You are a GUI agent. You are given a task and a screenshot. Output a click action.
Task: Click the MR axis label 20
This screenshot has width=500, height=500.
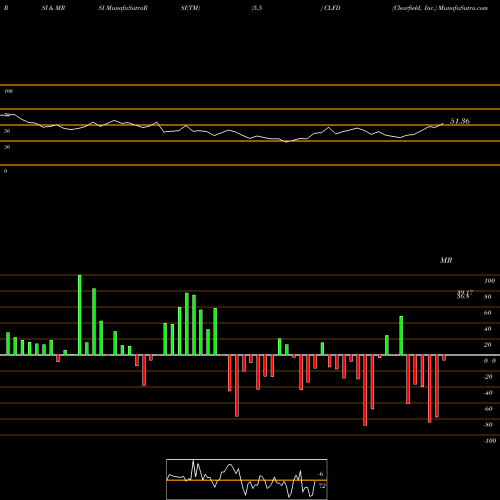[488, 345]
